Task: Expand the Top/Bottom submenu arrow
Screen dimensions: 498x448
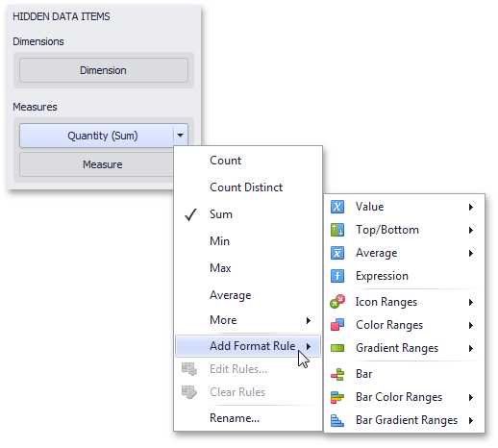Action: click(x=471, y=230)
